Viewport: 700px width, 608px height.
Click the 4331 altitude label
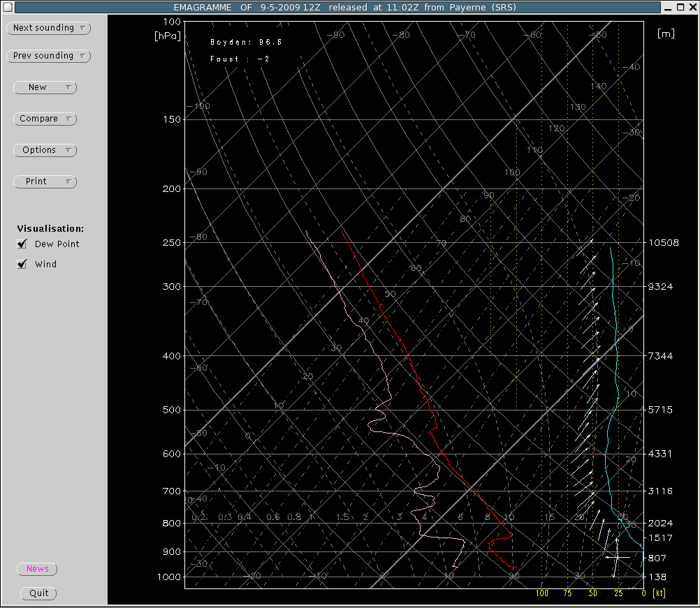coord(660,454)
